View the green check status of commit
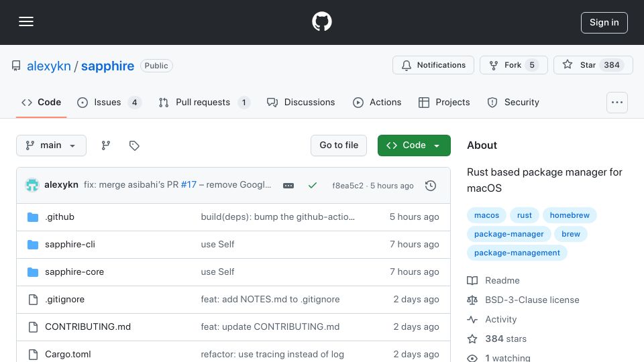The image size is (644, 362). (x=313, y=186)
